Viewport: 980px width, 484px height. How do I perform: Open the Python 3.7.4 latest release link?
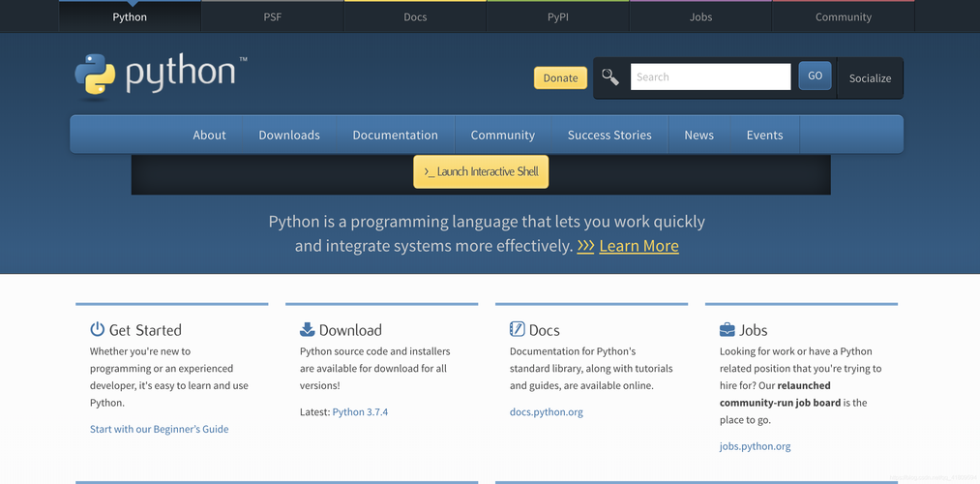[x=360, y=412]
